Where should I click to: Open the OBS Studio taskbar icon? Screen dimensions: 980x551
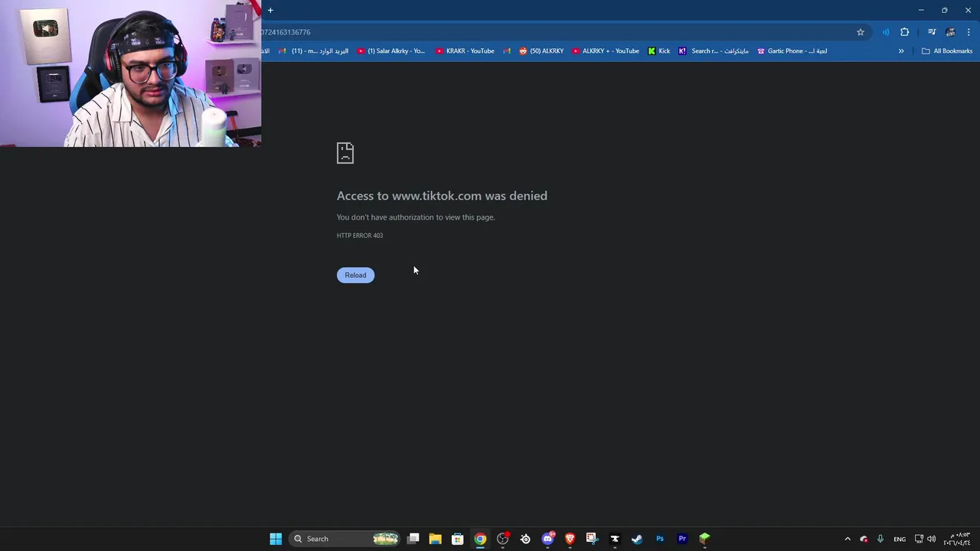point(502,539)
